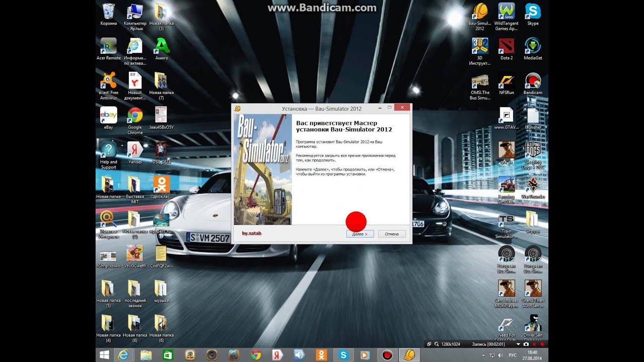This screenshot has height=362, width=644.
Task: Select the Yandex desktop shortcut
Action: [x=135, y=153]
